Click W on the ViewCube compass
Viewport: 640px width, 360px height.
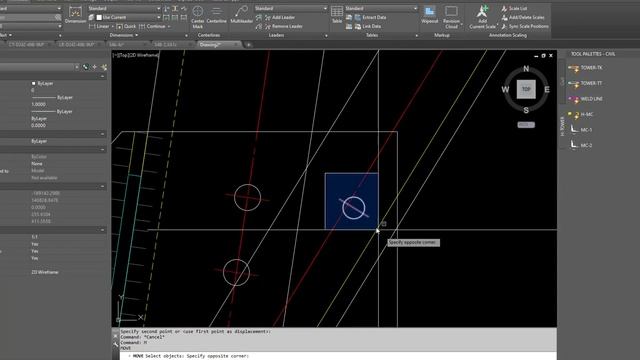(x=505, y=89)
